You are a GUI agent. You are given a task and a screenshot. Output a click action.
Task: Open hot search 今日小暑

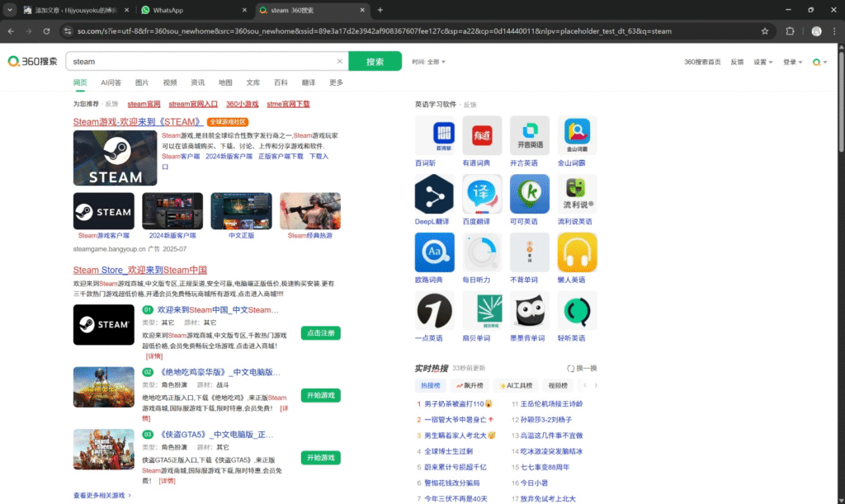point(534,483)
